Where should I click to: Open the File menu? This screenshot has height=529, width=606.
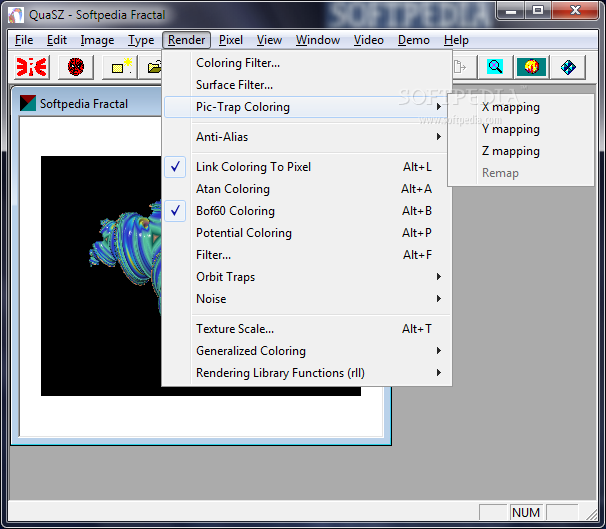coord(24,40)
